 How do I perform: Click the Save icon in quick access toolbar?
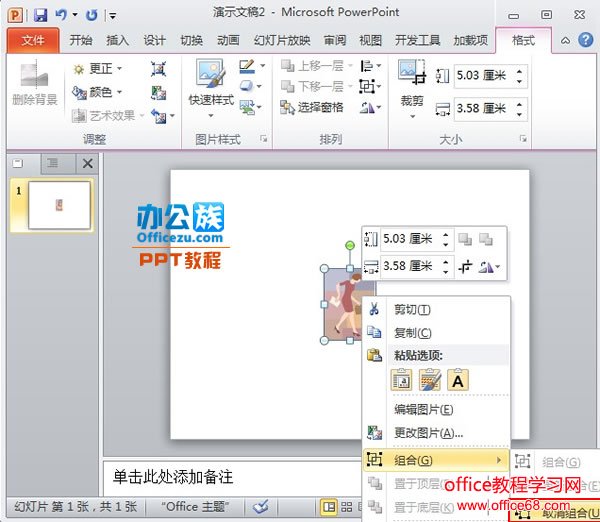[x=40, y=15]
